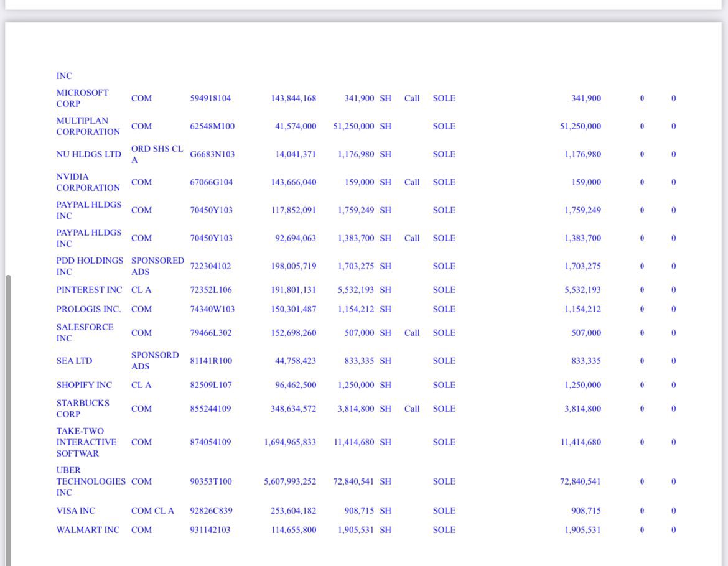Click class text COM CL A
The image size is (728, 566).
click(152, 511)
